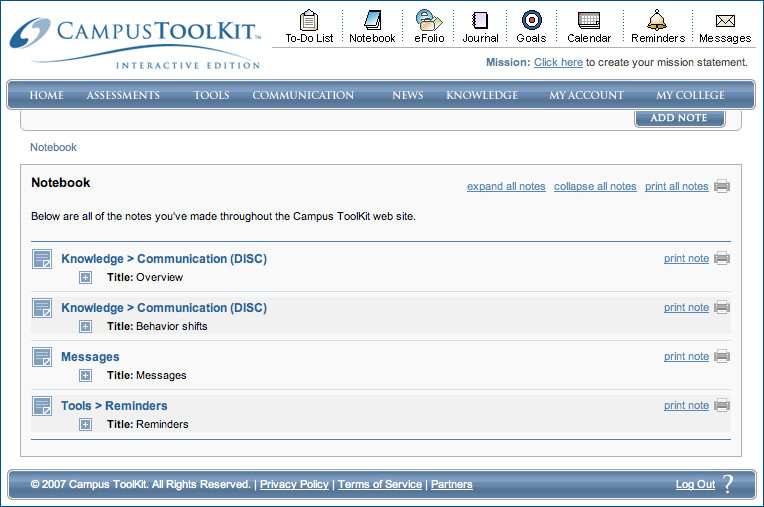Viewport: 764px width, 507px height.
Task: Open the Goals target icon
Action: [x=531, y=20]
